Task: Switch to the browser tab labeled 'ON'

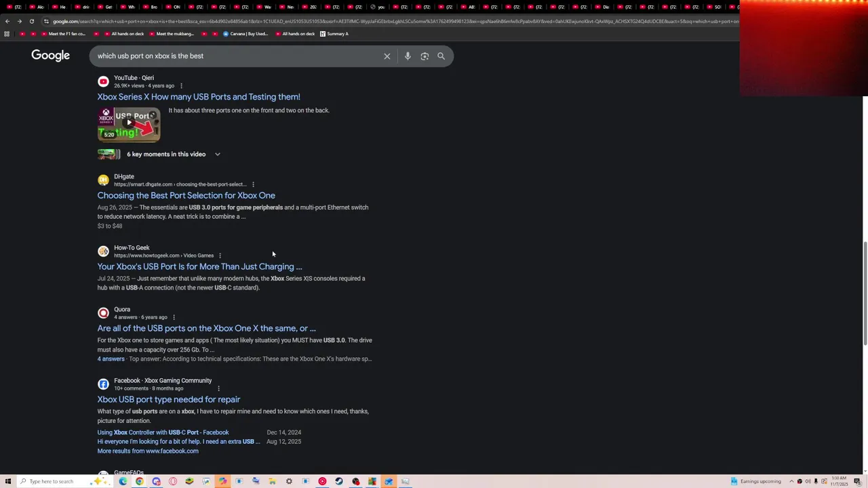Action: pos(173,7)
